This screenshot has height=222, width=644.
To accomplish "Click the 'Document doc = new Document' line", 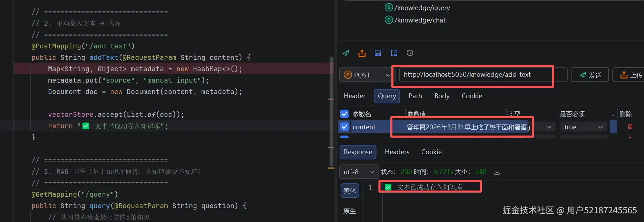I will tap(145, 92).
